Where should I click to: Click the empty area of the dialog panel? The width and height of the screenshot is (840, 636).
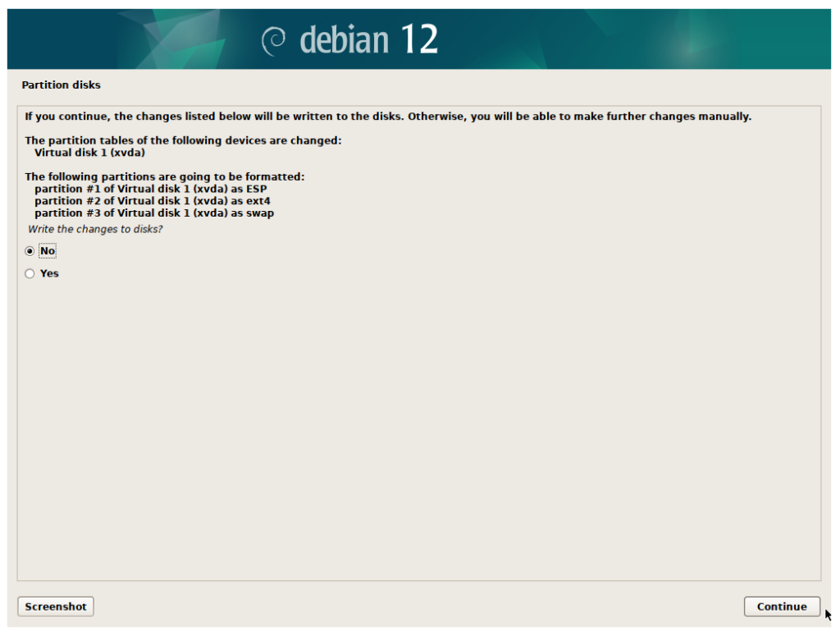tap(418, 427)
